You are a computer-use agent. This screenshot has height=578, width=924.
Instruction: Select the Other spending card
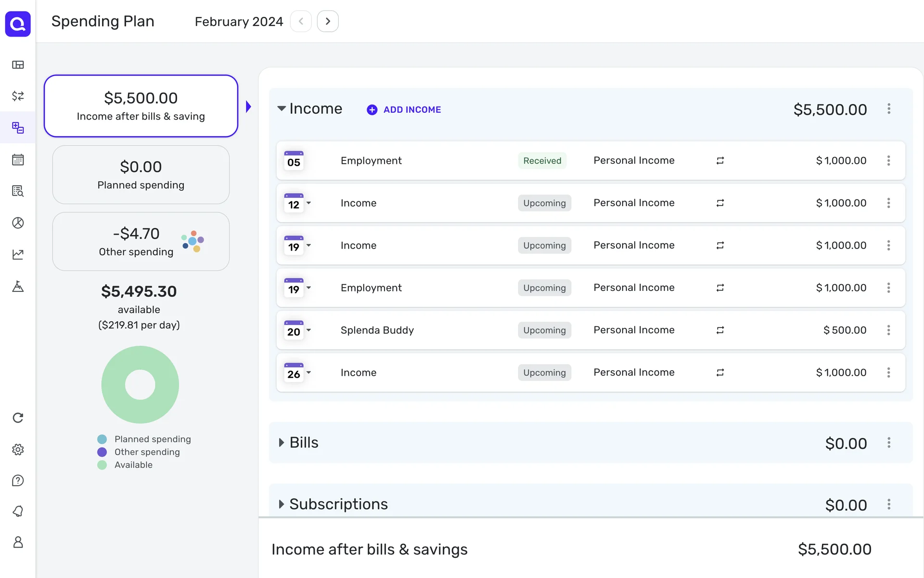pyautogui.click(x=141, y=241)
